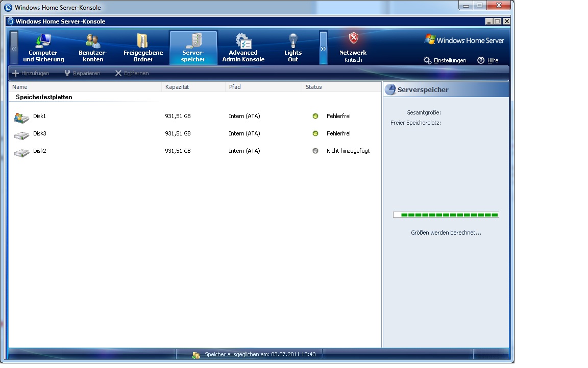Sort by the Kapazität column header
This screenshot has height=368, width=588.
[193, 87]
